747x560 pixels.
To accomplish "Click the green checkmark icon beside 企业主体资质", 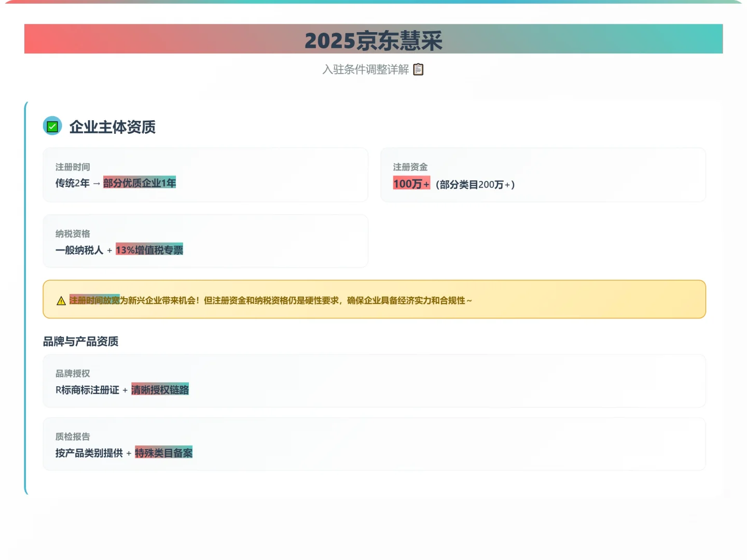I will click(x=52, y=126).
